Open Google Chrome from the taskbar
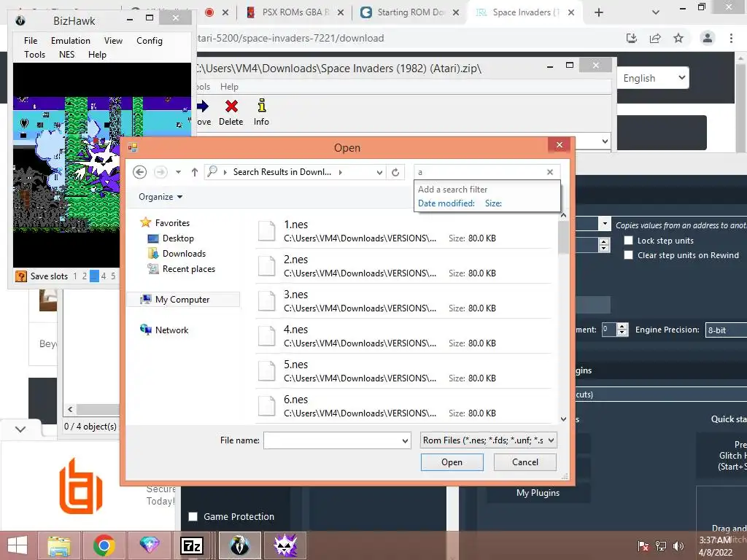 coord(104,545)
